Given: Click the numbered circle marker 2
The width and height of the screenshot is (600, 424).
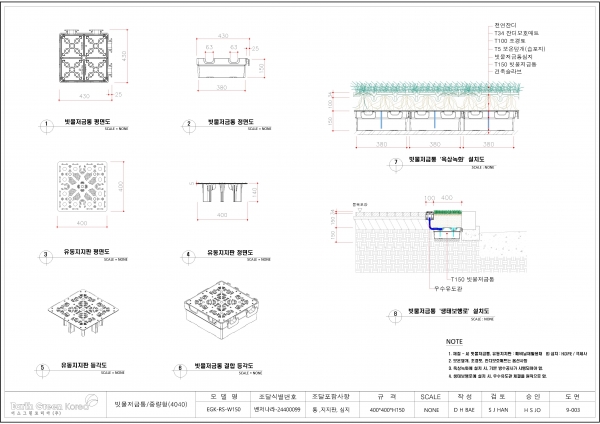Looking at the screenshot, I should click(189, 126).
